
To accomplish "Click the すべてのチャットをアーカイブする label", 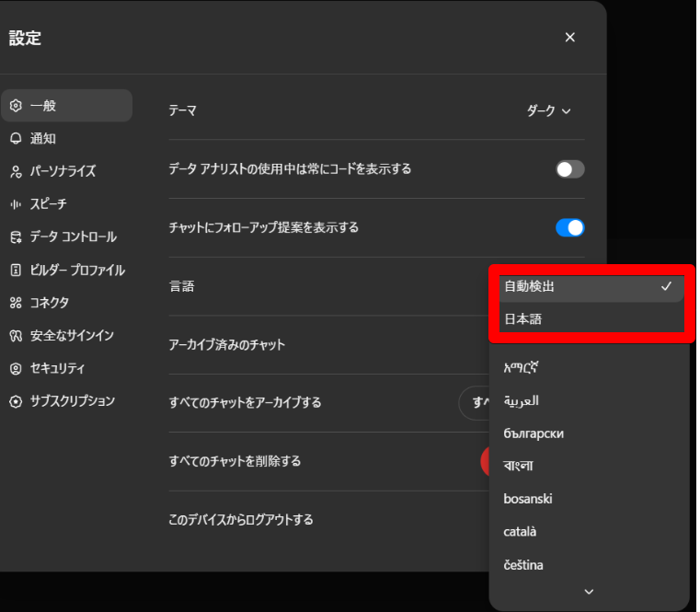I will click(x=245, y=402).
